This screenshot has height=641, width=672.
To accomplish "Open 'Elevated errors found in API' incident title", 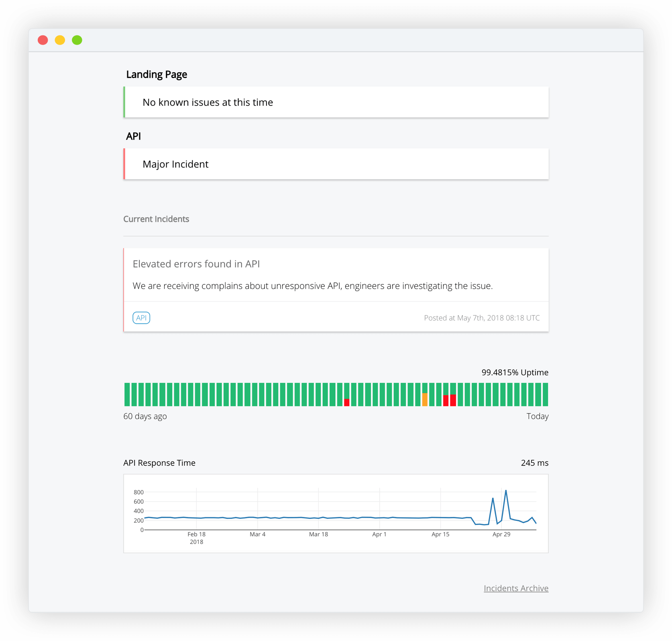I will tap(196, 264).
